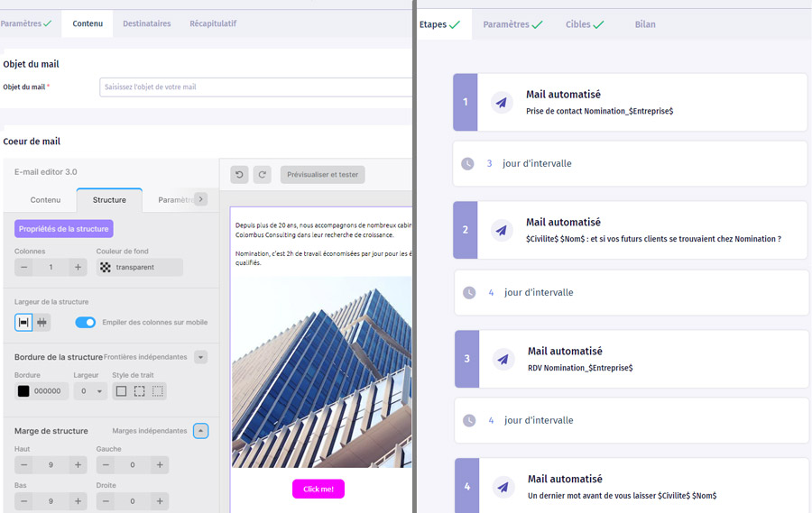Click the Objet du mail input field
The width and height of the screenshot is (812, 513).
click(255, 87)
